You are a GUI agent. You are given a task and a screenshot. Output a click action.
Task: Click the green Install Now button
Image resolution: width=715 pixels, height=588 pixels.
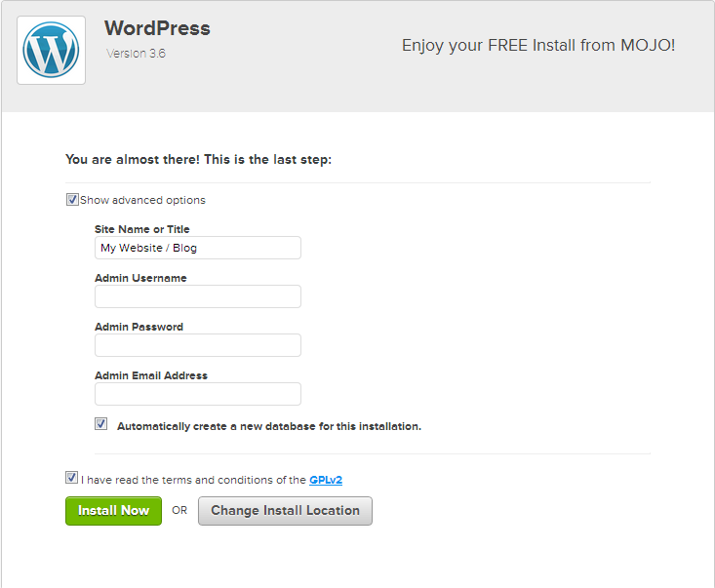(113, 511)
